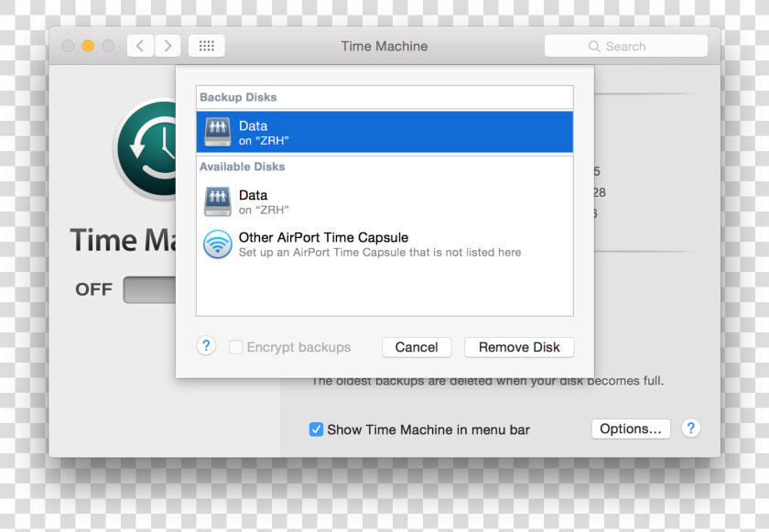Select Data on "ZRH" under Available Disks
The height and width of the screenshot is (532, 769).
(384, 201)
